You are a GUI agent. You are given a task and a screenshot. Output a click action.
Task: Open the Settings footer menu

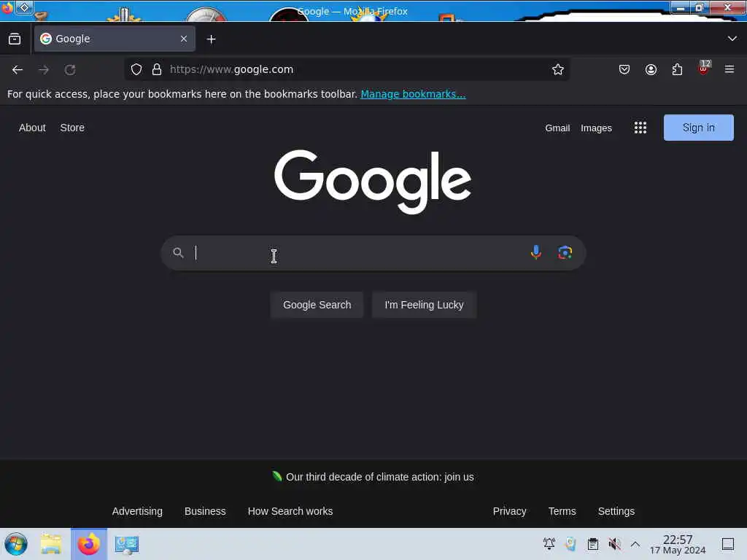coord(616,511)
